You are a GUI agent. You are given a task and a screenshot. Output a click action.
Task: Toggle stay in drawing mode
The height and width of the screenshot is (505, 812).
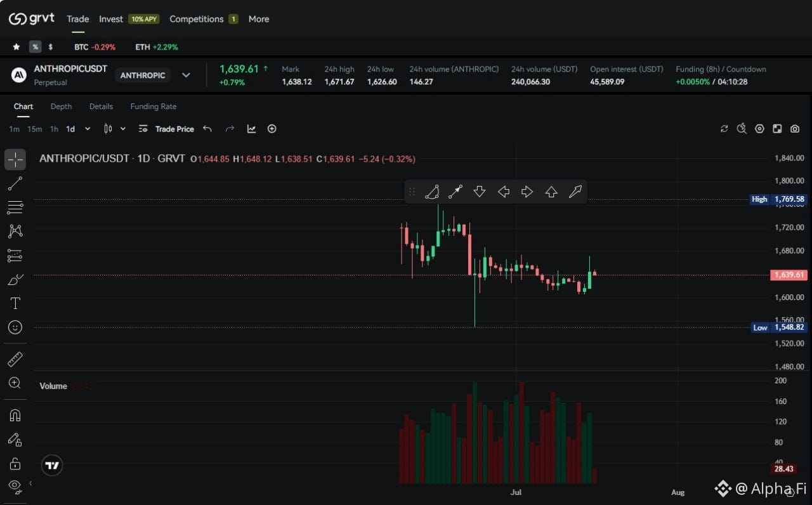click(x=15, y=439)
